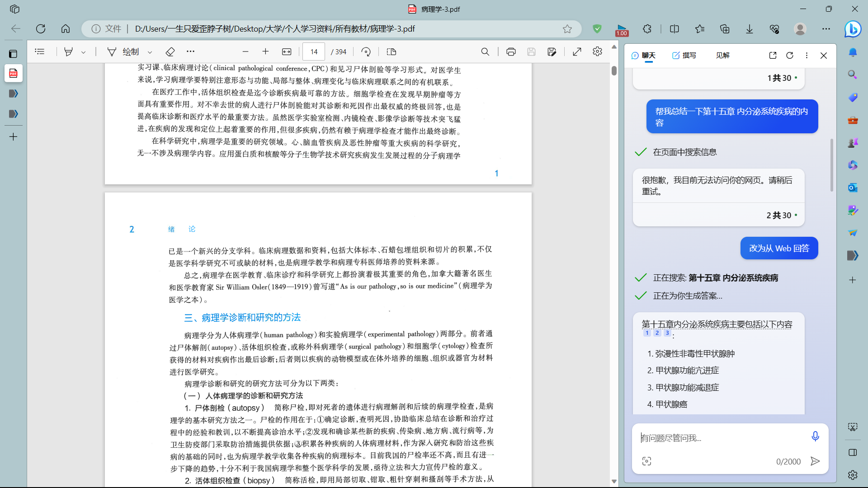Open PDF search magnifier icon
This screenshot has width=868, height=488.
(x=485, y=52)
